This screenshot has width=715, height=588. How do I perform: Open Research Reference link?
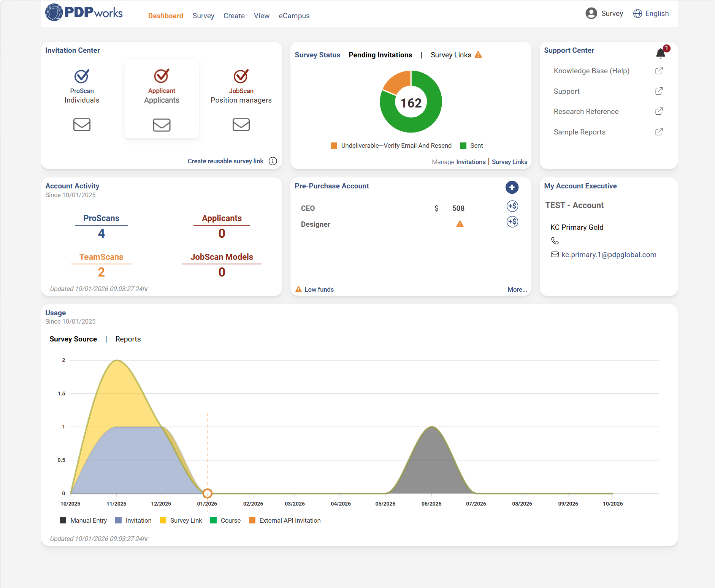point(586,112)
